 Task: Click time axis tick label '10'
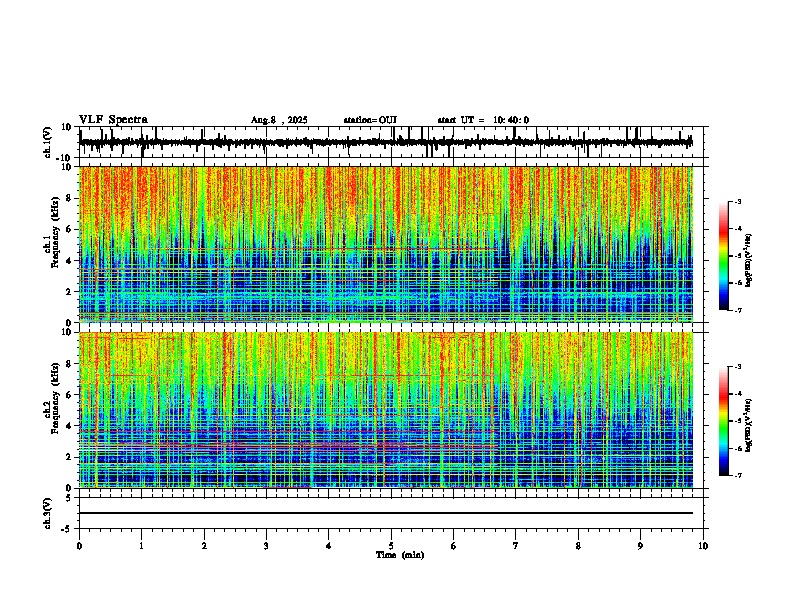pyautogui.click(x=703, y=546)
